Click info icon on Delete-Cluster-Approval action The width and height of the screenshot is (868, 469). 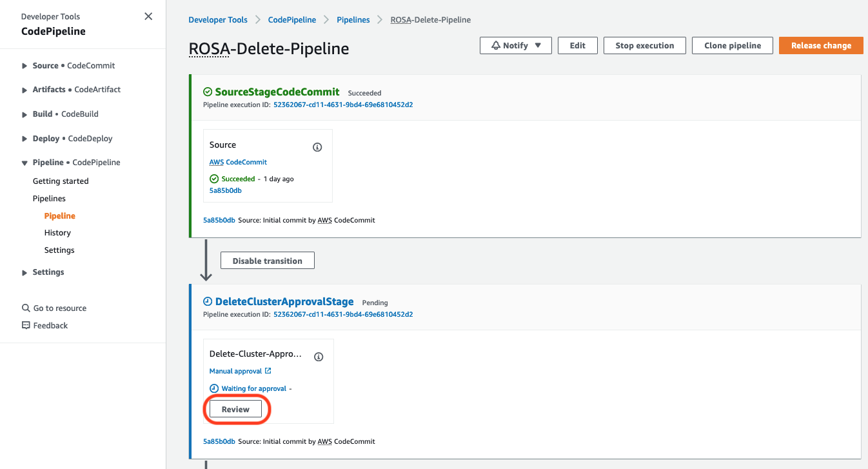(x=319, y=357)
